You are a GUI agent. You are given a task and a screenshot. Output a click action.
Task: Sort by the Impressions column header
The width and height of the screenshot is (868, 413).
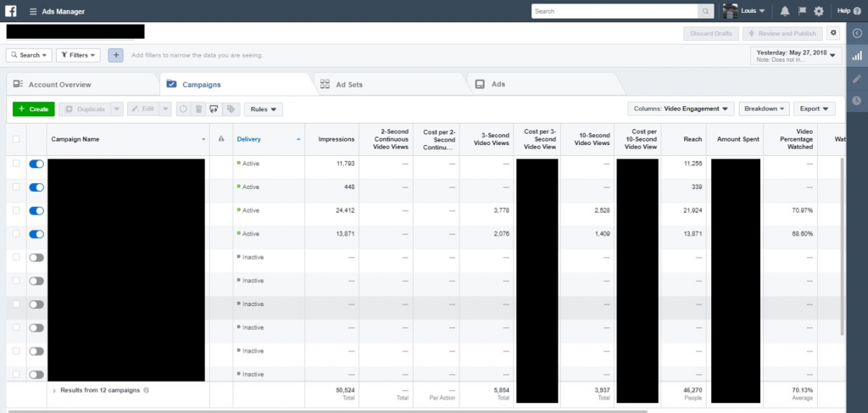(331, 140)
